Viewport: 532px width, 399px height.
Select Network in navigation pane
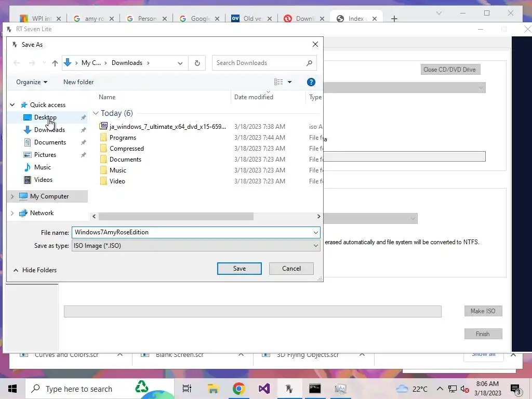42,213
